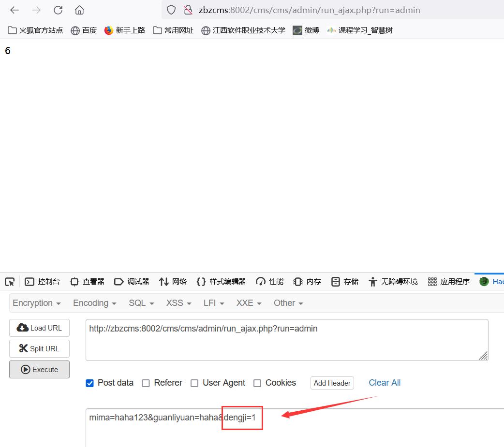The width and height of the screenshot is (504, 447).
Task: Reload the current page
Action: [58, 10]
